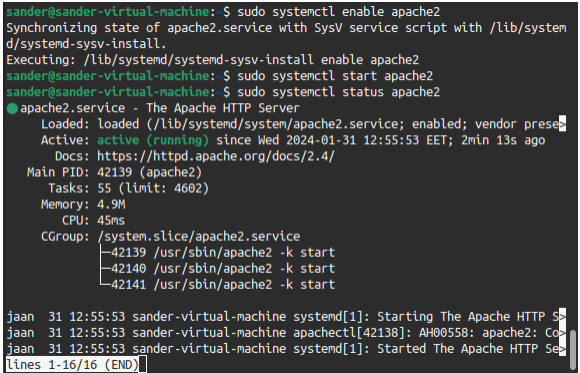580x373 pixels.
Task: Click the tree branch before PID 42139
Action: pos(105,252)
